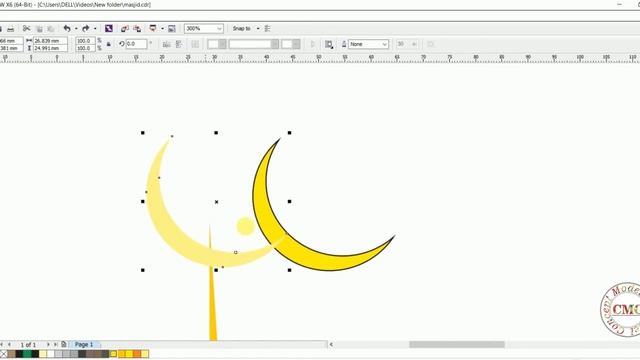Click the Snap to button
Screen dimensions: 640x360
click(x=241, y=29)
